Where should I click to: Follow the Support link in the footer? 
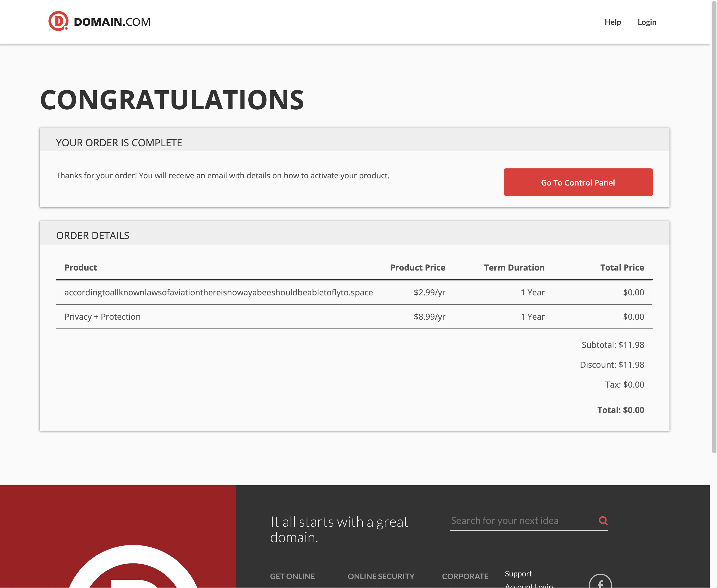point(518,574)
